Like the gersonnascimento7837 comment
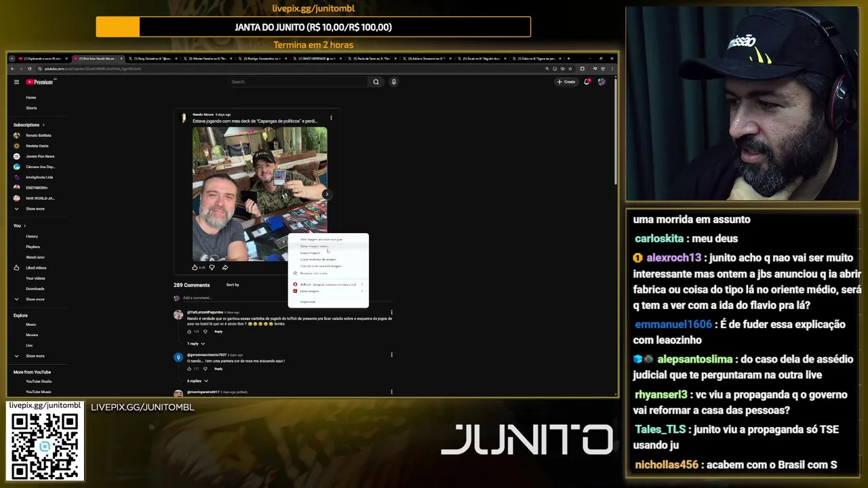The width and height of the screenshot is (868, 488). pyautogui.click(x=189, y=369)
